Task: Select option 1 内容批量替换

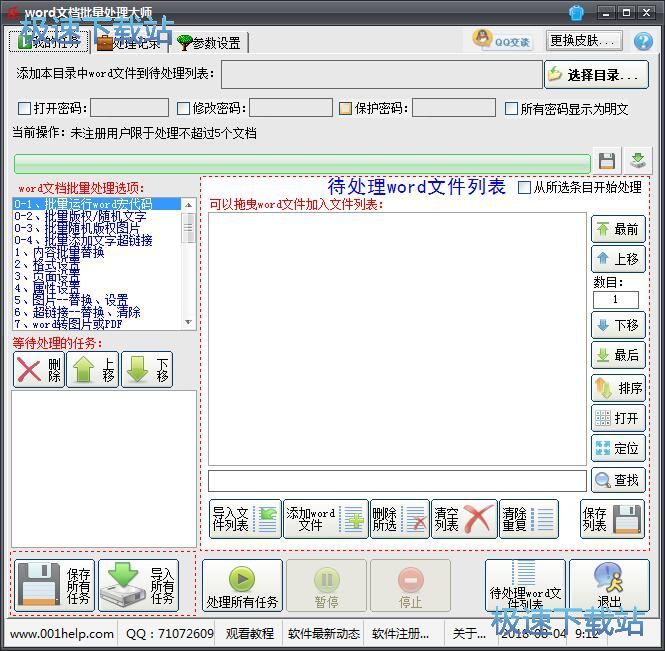Action: pyautogui.click(x=97, y=252)
